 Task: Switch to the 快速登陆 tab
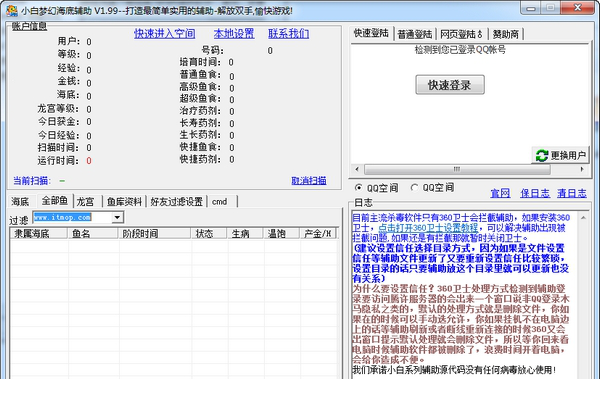point(371,33)
